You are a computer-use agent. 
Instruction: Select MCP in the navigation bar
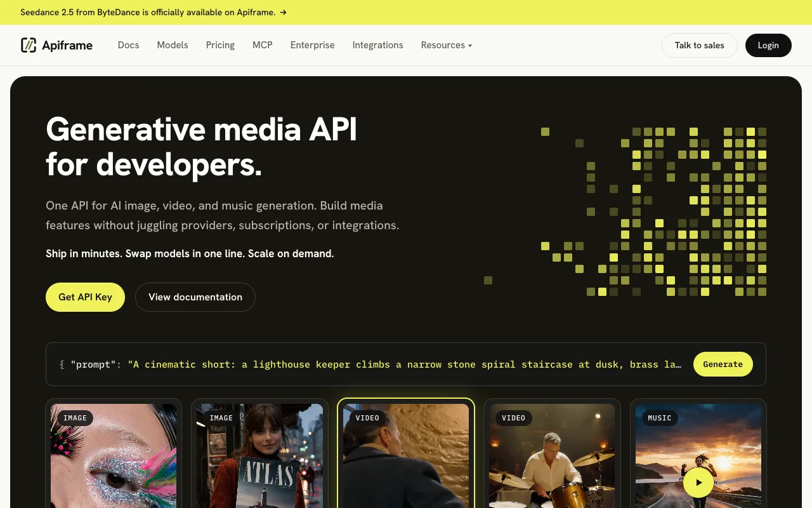pos(263,45)
